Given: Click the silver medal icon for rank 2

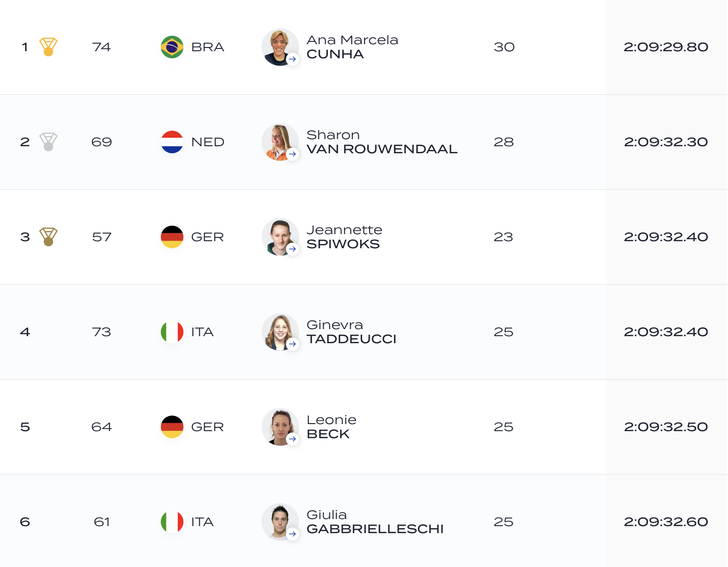Looking at the screenshot, I should coord(48,142).
